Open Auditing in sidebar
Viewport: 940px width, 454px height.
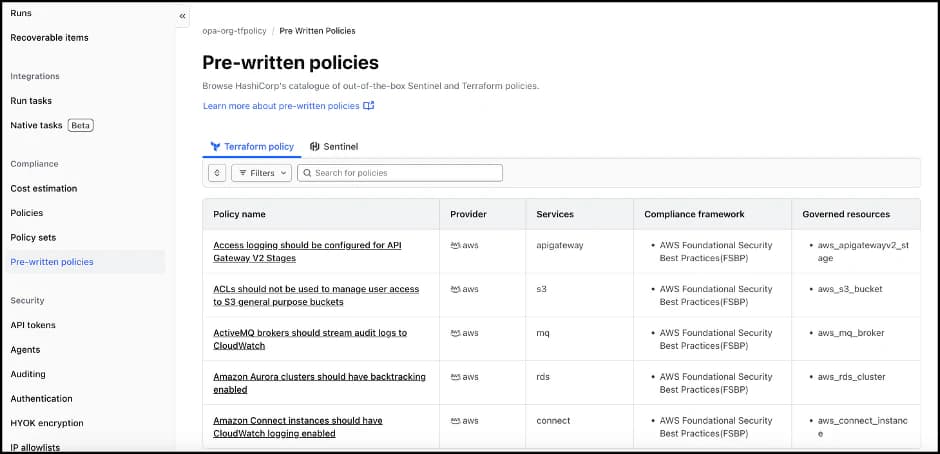pyautogui.click(x=28, y=374)
